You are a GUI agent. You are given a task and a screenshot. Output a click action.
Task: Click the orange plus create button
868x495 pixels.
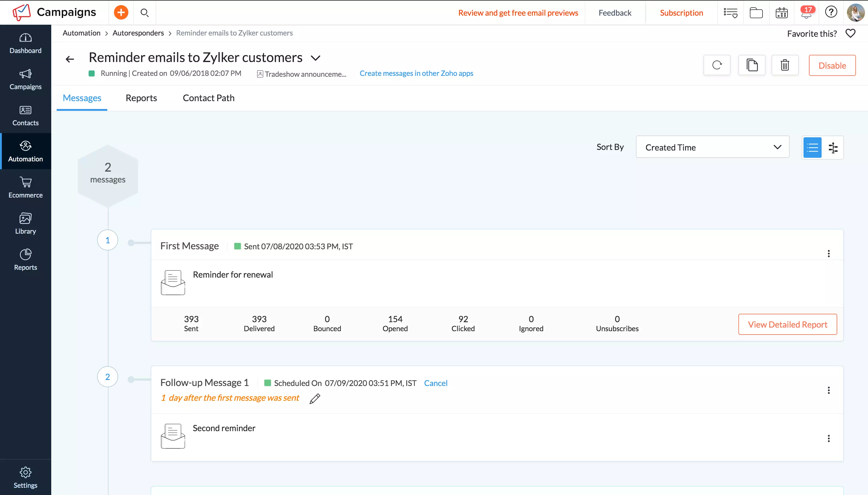pos(121,13)
